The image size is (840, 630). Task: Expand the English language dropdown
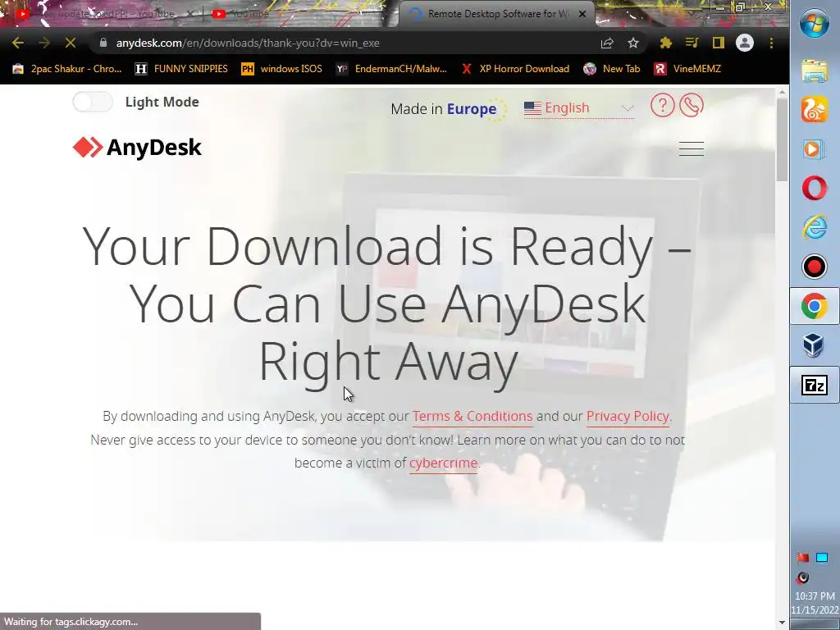coord(579,109)
